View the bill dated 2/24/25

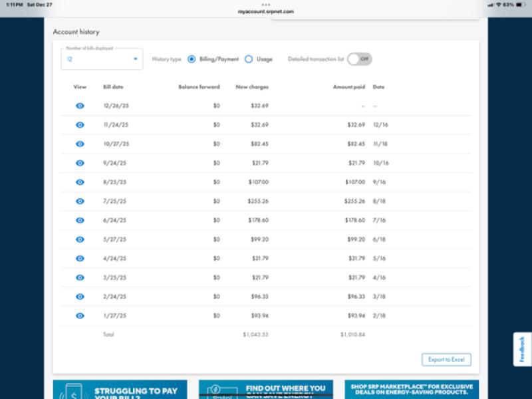point(80,296)
